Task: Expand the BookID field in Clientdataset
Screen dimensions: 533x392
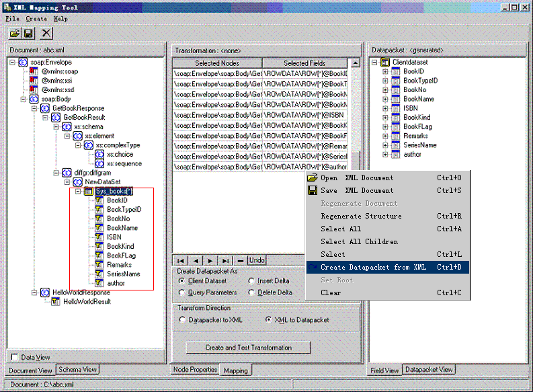Action: [x=385, y=71]
